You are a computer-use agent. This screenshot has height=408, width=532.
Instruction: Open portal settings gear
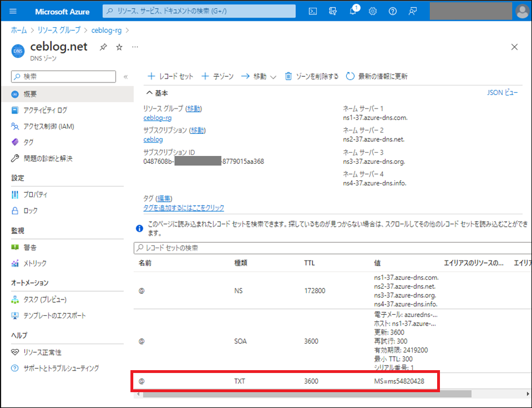click(x=373, y=11)
